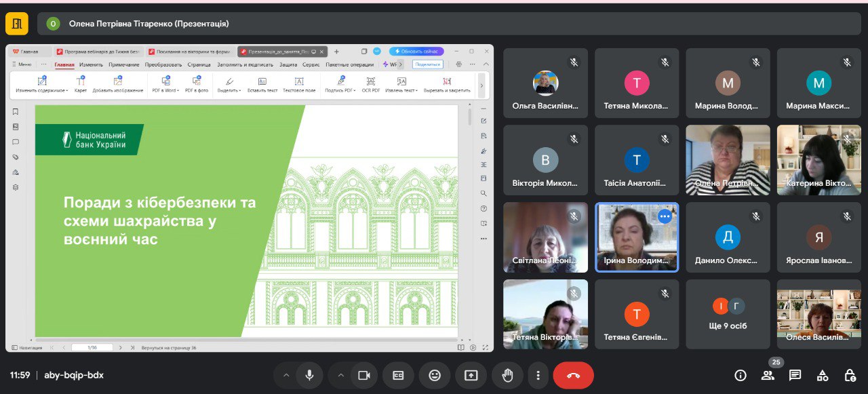
Task: Open the attachments panel in left sidebar
Action: [x=16, y=157]
